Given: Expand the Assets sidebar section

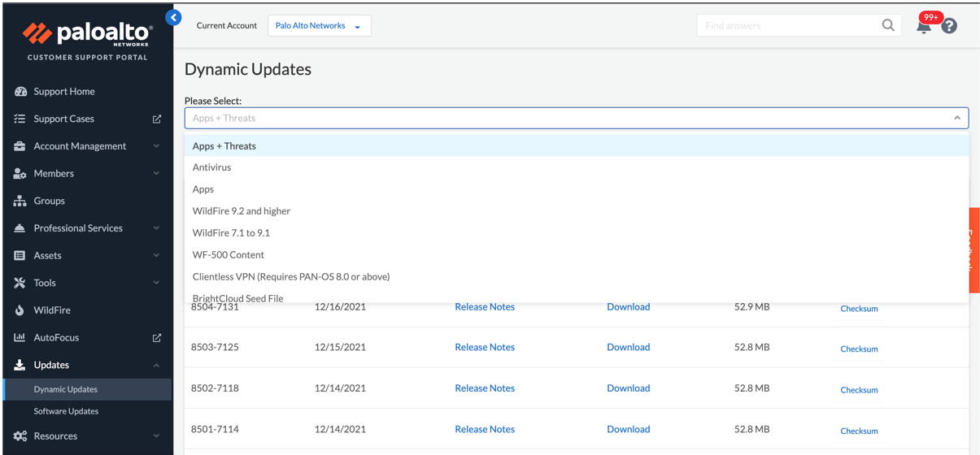Looking at the screenshot, I should 156,255.
